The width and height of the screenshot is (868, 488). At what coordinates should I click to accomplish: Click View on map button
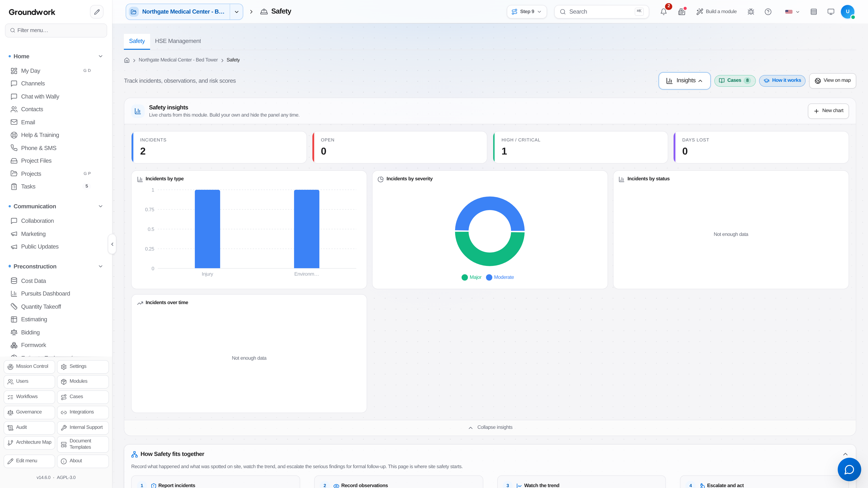(833, 80)
